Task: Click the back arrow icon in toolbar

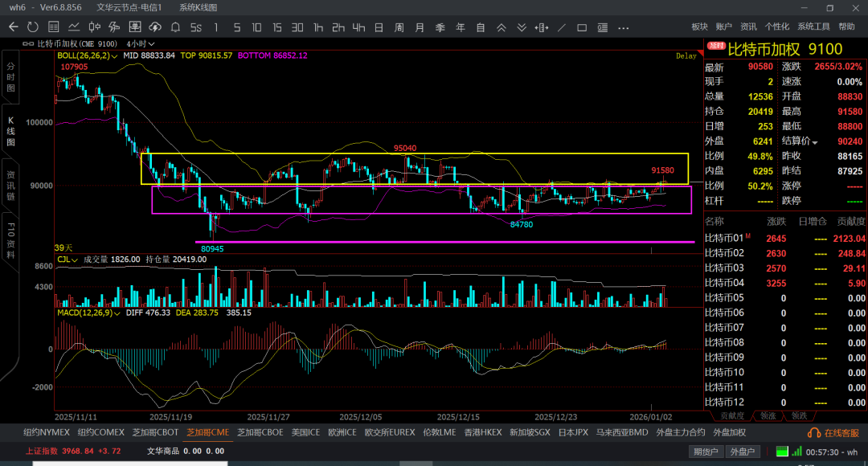Action: click(x=13, y=27)
